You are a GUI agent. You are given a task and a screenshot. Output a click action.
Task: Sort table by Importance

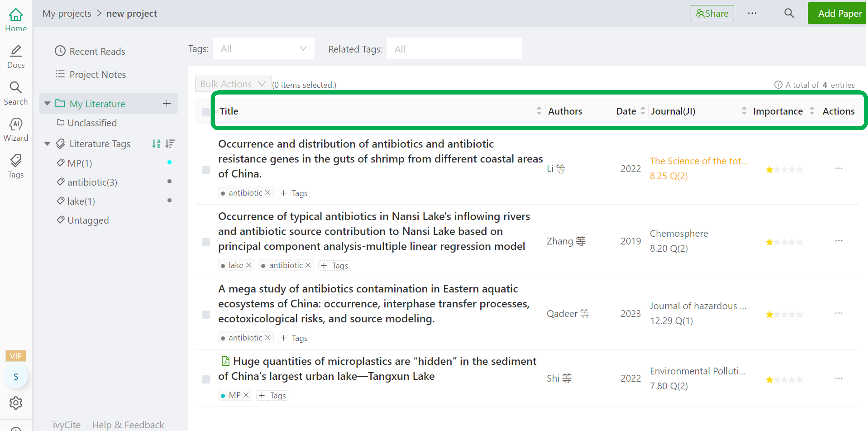812,111
